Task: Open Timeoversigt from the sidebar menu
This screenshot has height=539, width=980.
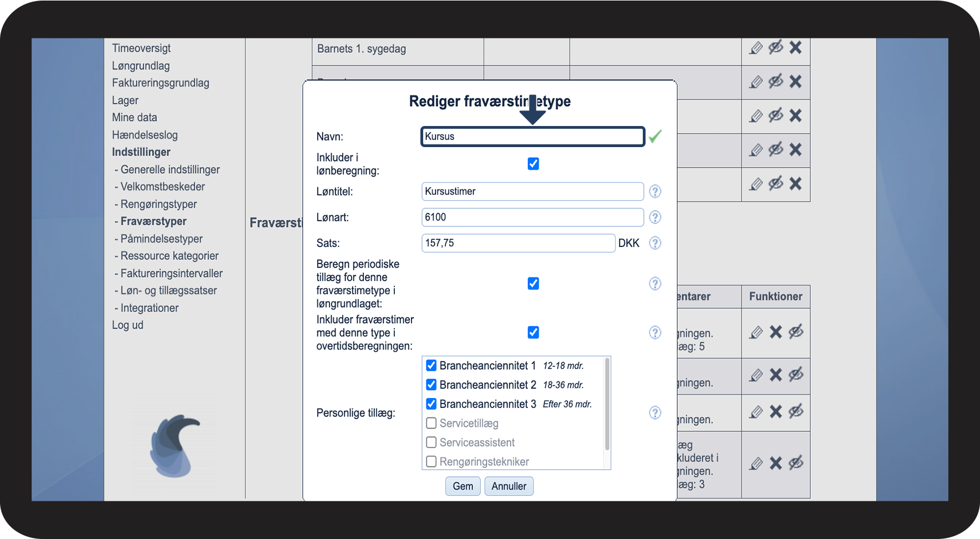Action: (141, 48)
